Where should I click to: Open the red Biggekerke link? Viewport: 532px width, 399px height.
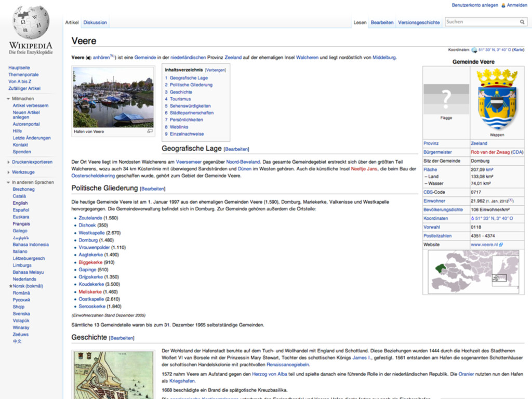coord(90,262)
